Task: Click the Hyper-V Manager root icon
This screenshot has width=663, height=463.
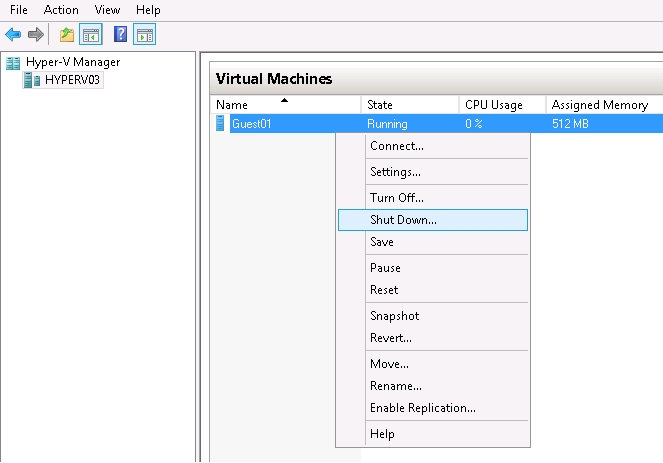Action: pyautogui.click(x=13, y=63)
